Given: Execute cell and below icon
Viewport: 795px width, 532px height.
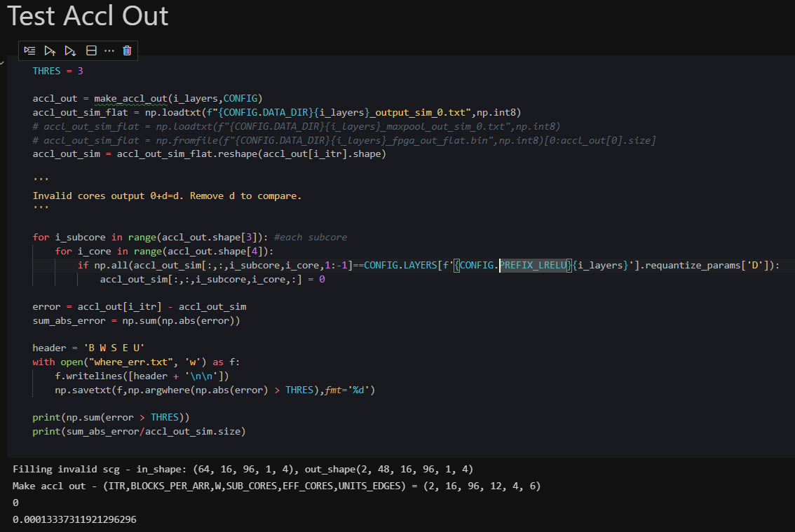Looking at the screenshot, I should pyautogui.click(x=70, y=50).
